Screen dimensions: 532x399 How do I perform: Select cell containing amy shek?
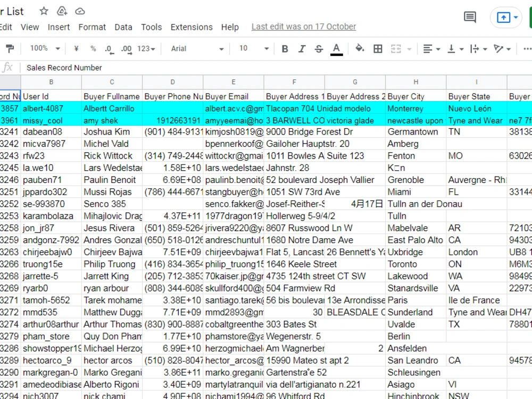click(x=112, y=121)
